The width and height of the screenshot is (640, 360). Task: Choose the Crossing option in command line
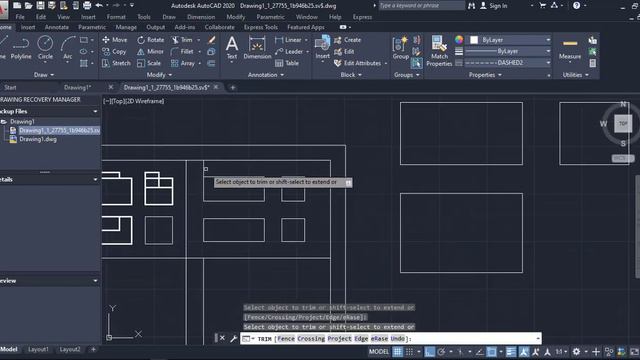point(311,338)
